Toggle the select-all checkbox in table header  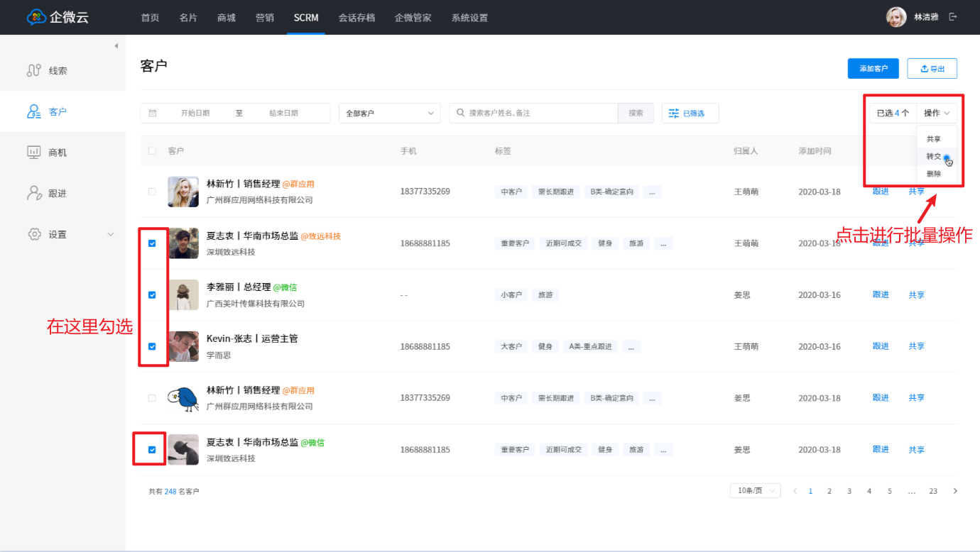152,151
